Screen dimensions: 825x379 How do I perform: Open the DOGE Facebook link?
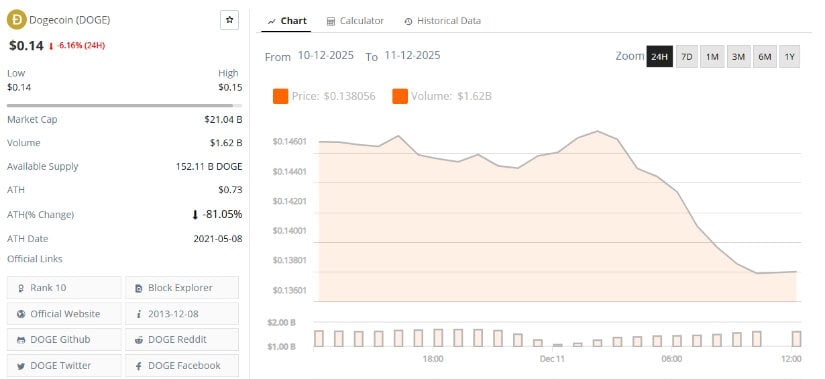[x=182, y=365]
